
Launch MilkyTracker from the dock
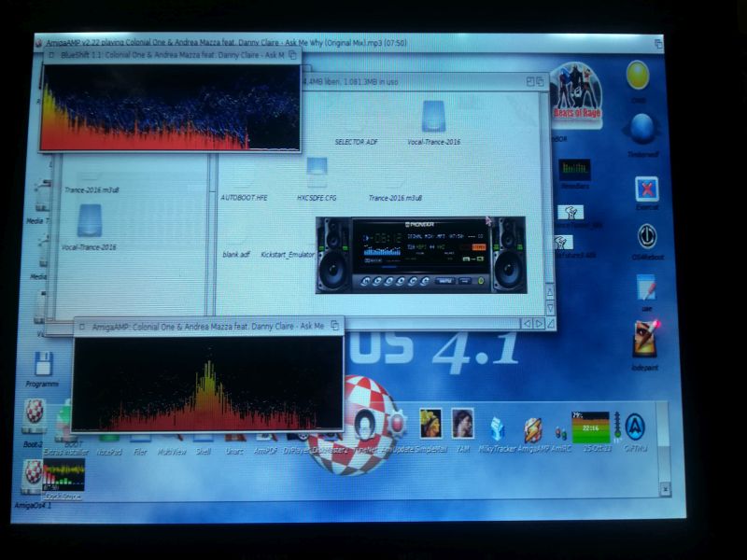point(497,429)
